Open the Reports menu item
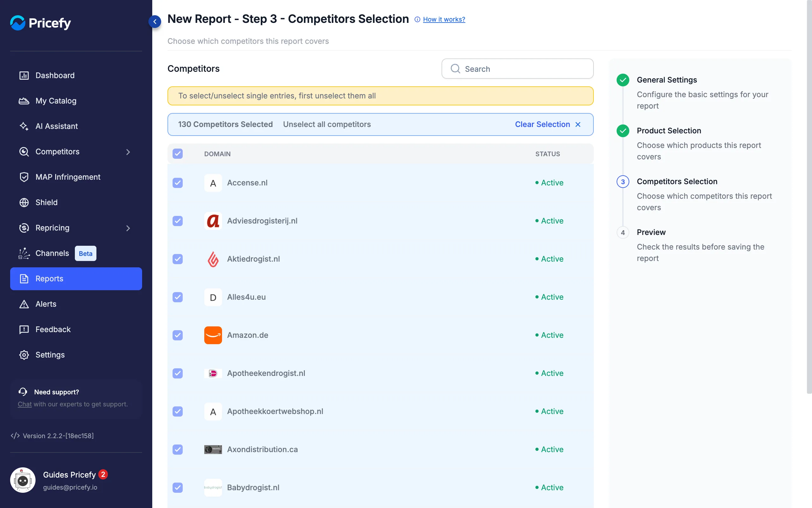This screenshot has height=508, width=812. (x=76, y=278)
